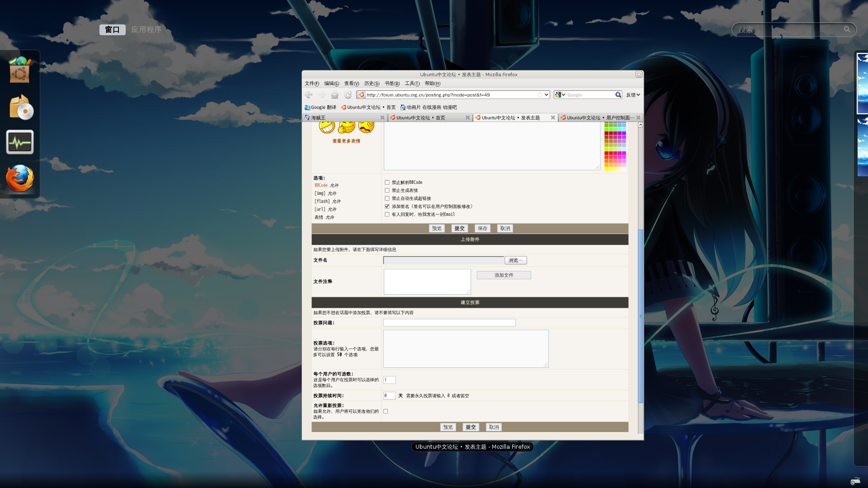Go to the Firefox home page icon
868x488 pixels.
(335, 95)
